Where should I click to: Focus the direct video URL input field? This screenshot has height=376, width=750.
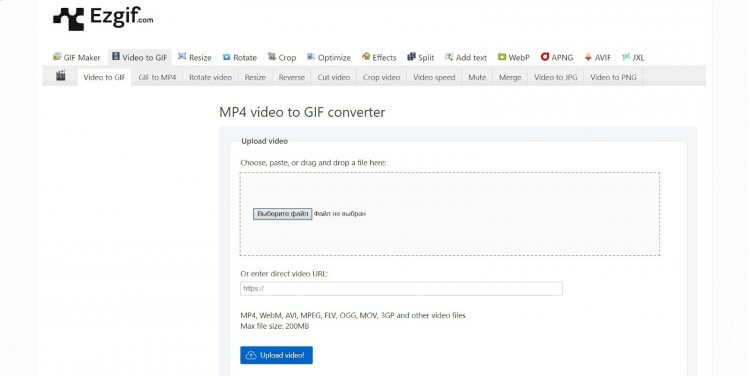tap(401, 288)
